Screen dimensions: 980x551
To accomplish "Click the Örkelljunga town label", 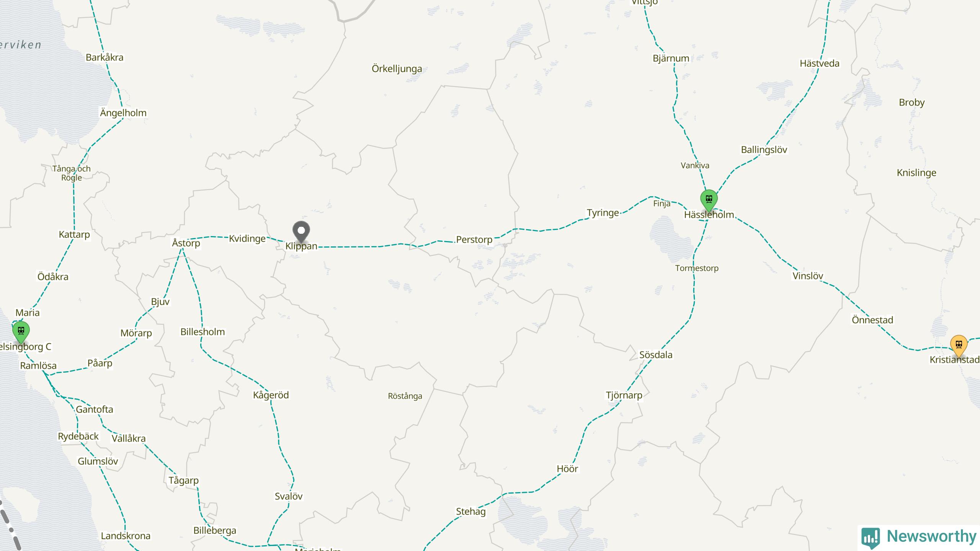I will pos(397,69).
